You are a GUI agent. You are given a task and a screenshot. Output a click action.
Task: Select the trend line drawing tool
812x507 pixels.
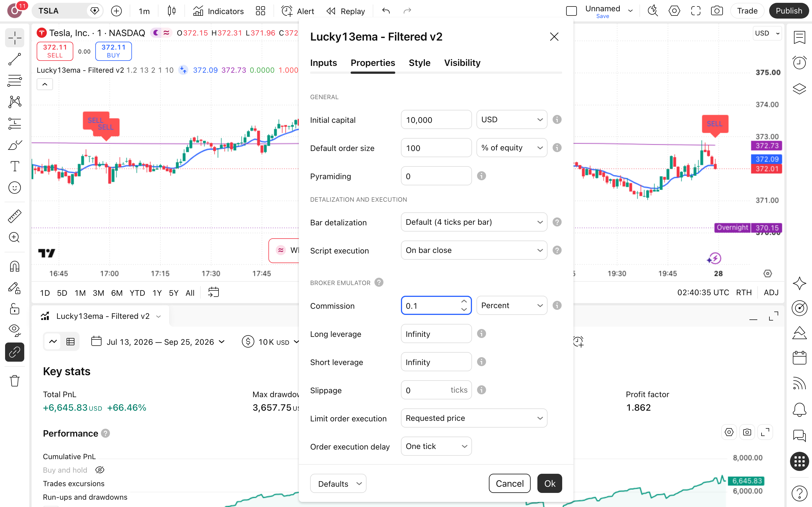point(14,59)
